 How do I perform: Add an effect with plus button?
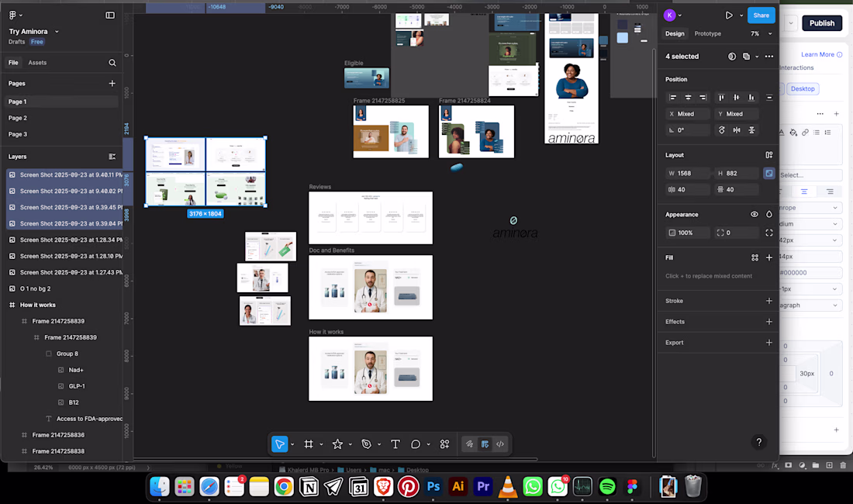[769, 322]
